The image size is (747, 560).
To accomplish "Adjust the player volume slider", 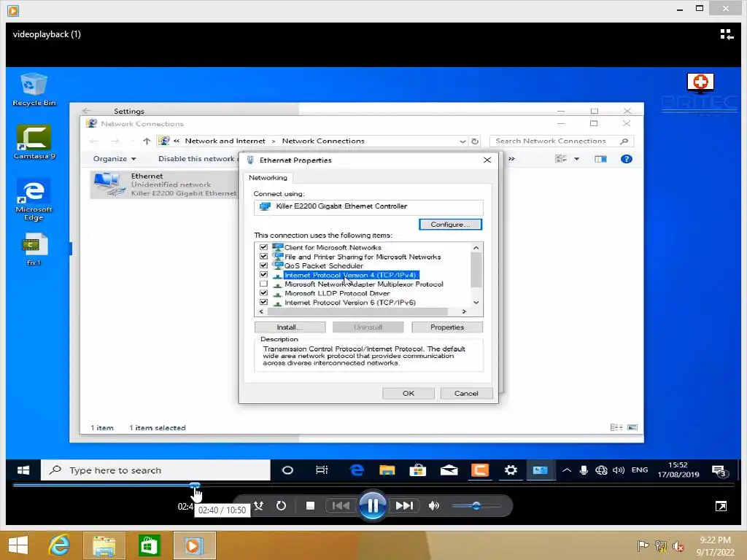I will (476, 506).
